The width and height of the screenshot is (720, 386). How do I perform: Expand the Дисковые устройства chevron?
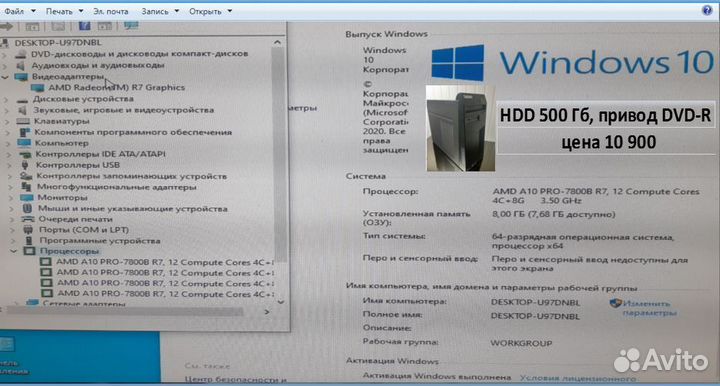[6, 99]
